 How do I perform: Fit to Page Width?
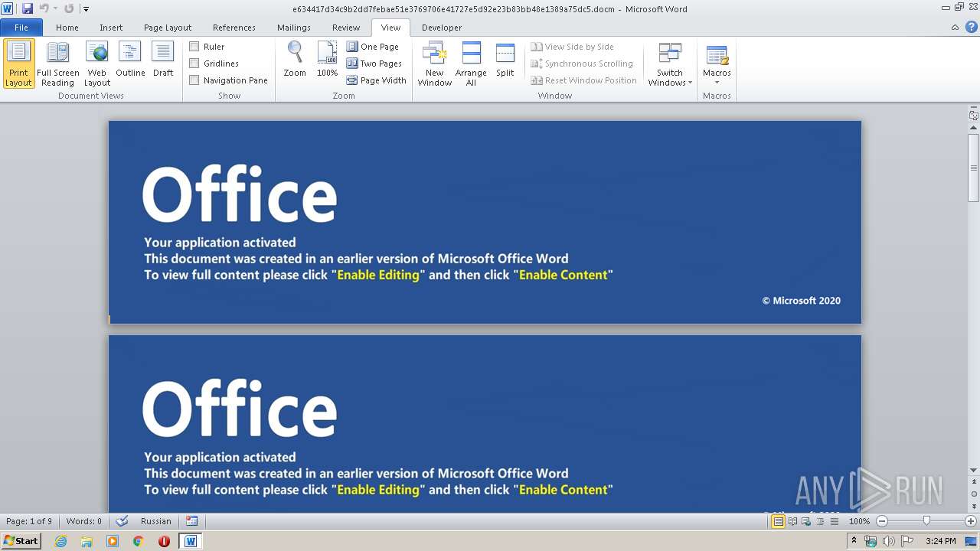pyautogui.click(x=377, y=80)
